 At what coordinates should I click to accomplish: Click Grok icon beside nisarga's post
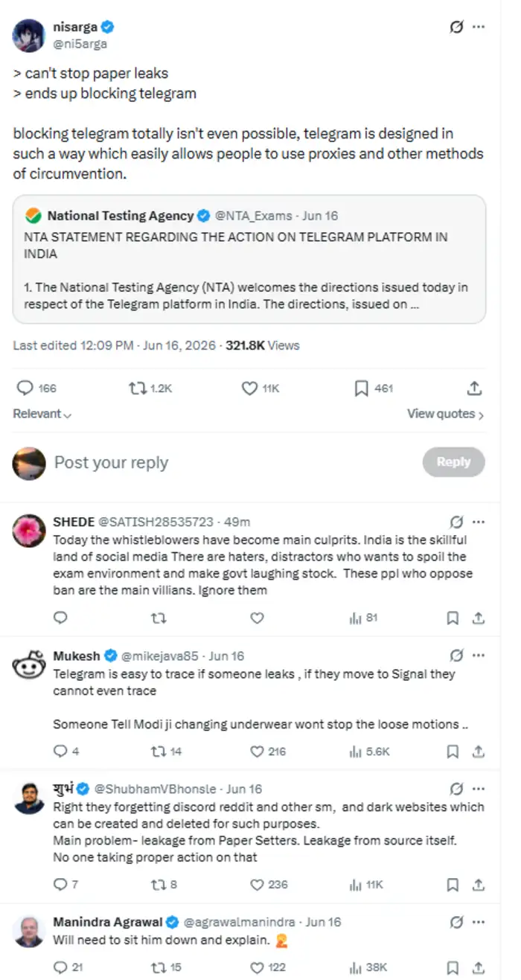[457, 28]
